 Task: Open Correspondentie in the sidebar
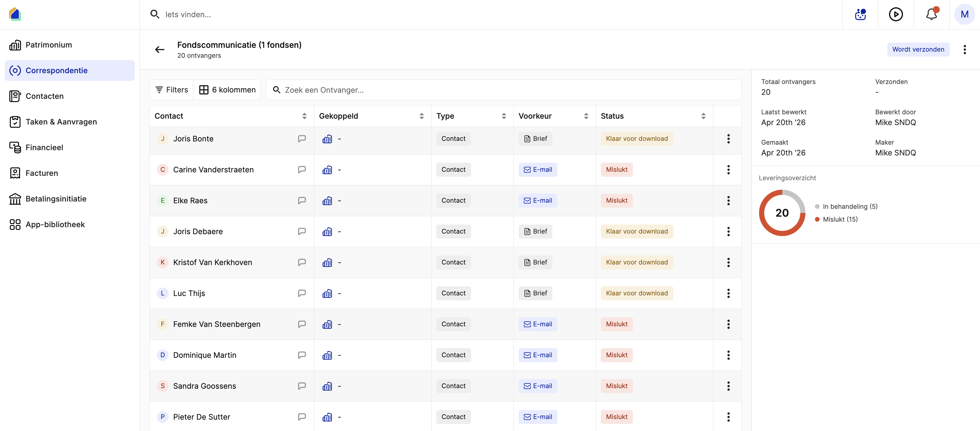70,70
